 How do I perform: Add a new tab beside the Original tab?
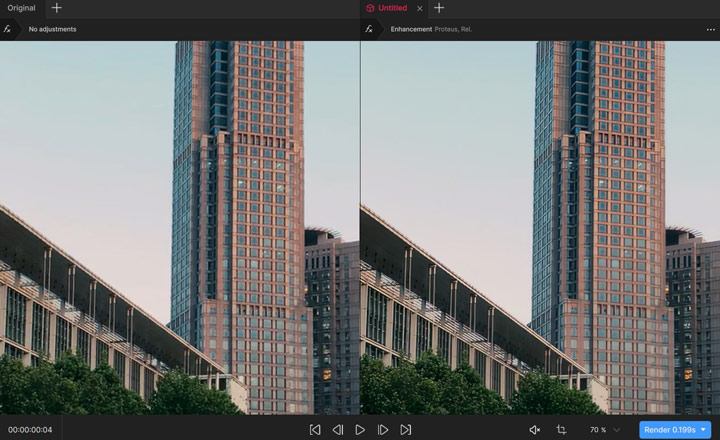click(x=56, y=8)
